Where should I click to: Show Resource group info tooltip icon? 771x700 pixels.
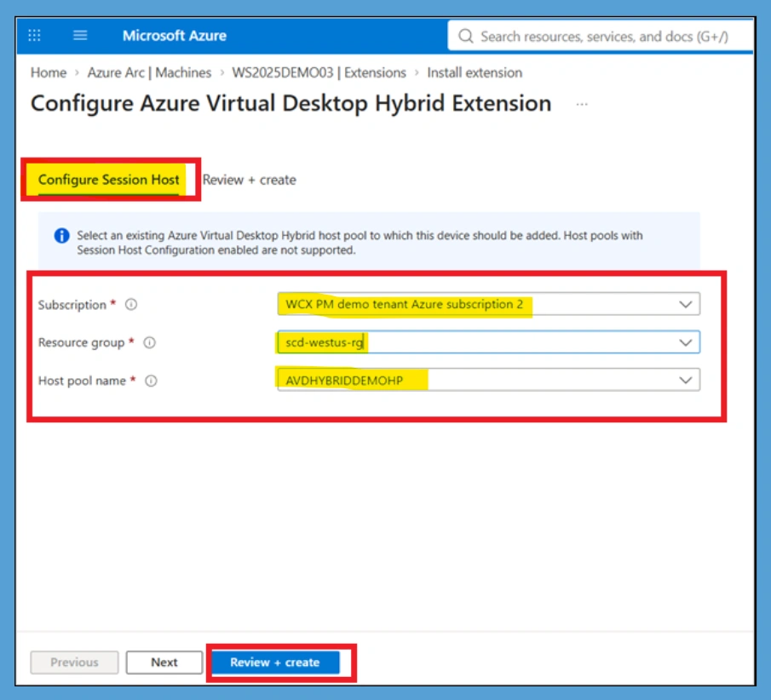[149, 342]
